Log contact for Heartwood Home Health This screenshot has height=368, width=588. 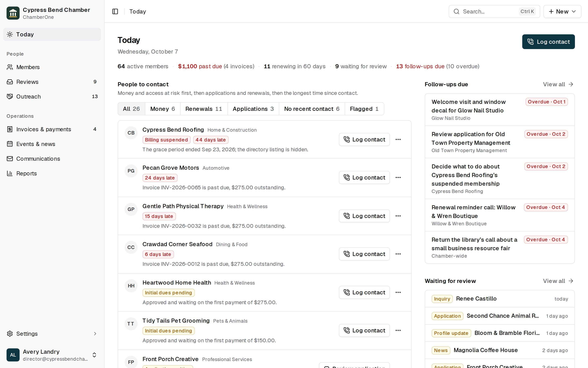tap(364, 292)
